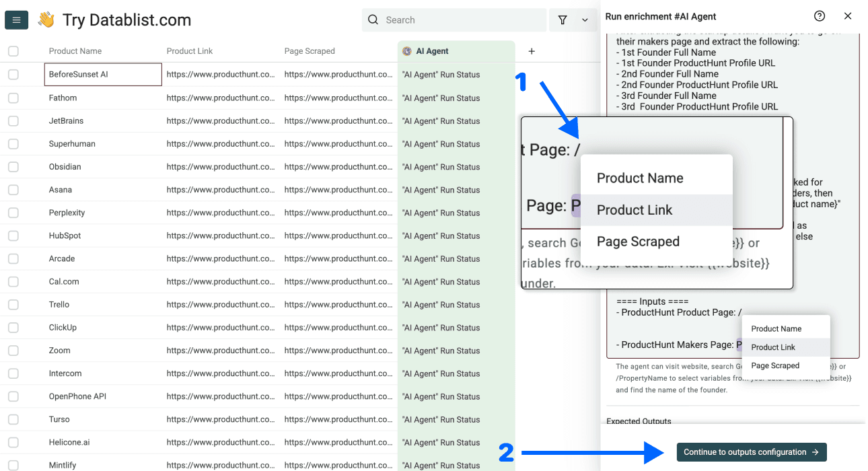Open help in the Run enrichment panel

(819, 15)
